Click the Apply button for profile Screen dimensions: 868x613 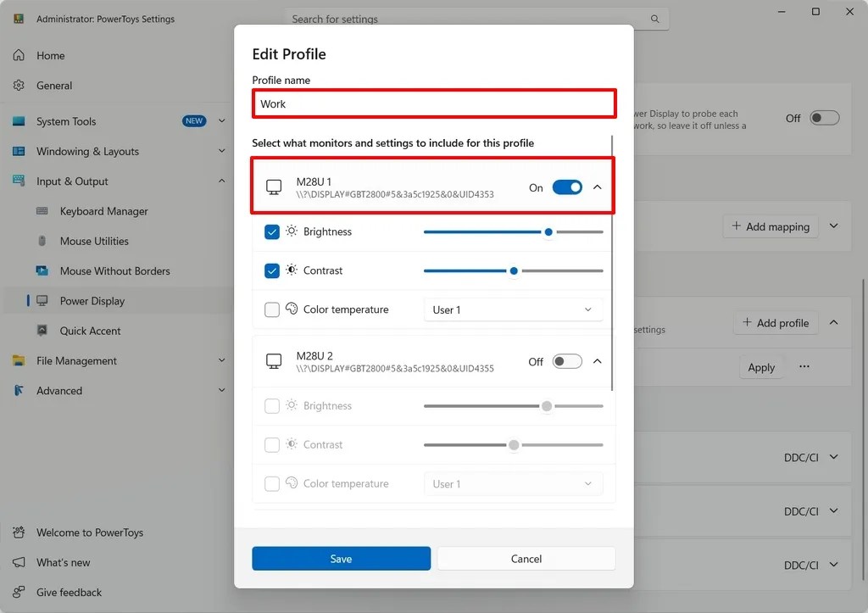761,367
